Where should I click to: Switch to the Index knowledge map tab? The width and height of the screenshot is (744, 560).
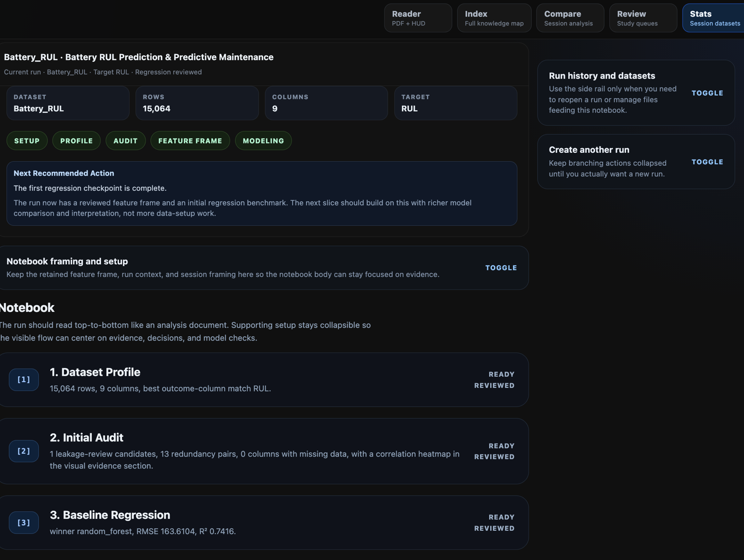tap(494, 18)
